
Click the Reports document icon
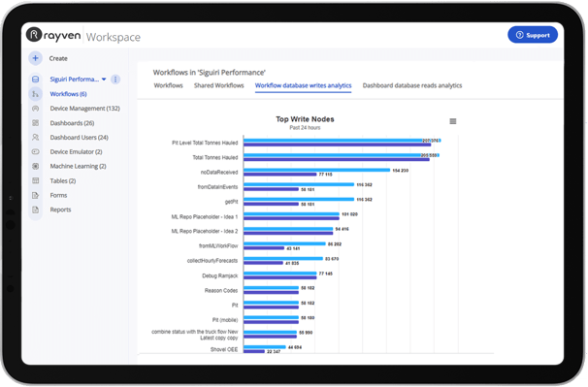35,210
